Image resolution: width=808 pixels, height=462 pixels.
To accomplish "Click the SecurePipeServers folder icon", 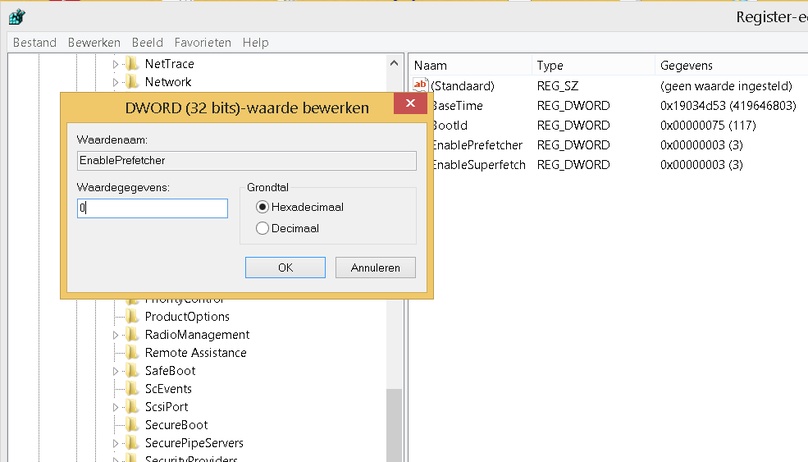I will point(132,443).
